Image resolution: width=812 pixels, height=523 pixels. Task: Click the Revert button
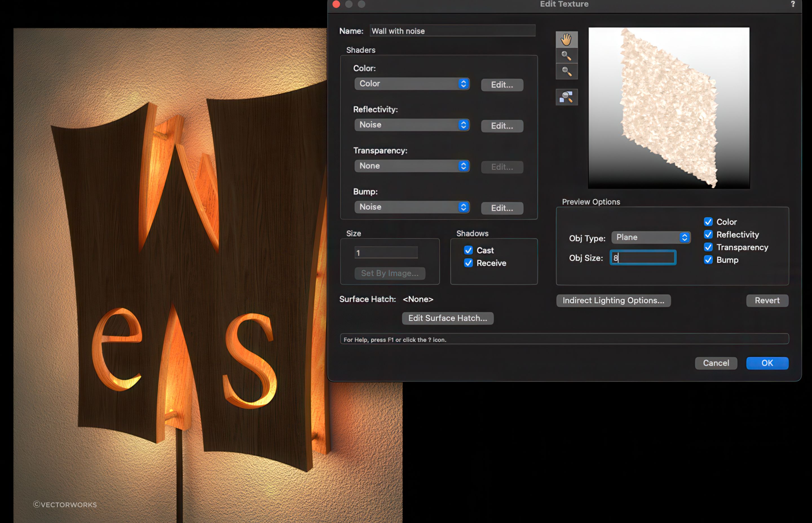[767, 301]
